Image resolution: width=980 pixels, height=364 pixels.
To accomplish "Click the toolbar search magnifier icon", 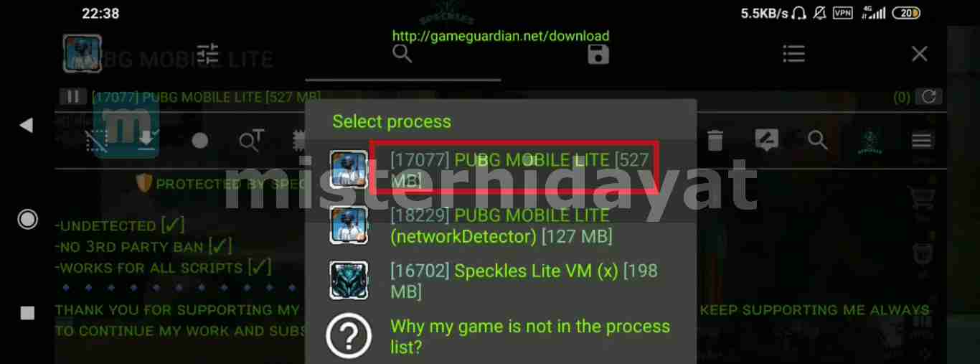I will click(x=818, y=140).
